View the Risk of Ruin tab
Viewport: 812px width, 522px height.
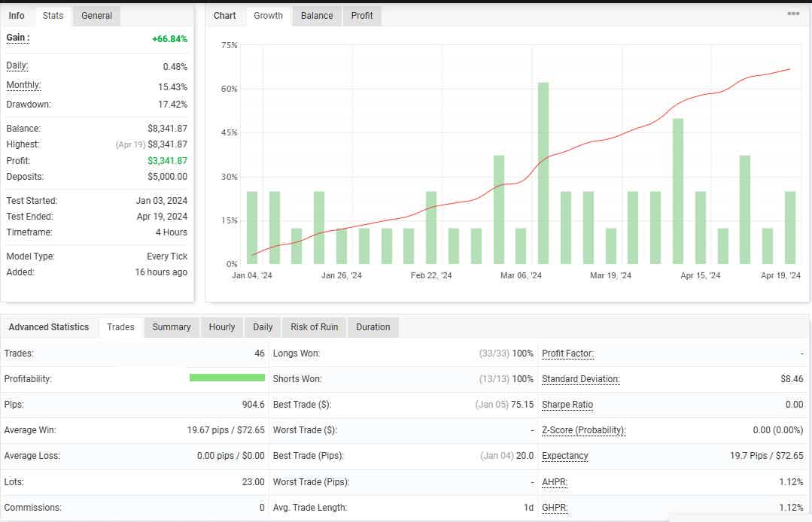pos(314,327)
